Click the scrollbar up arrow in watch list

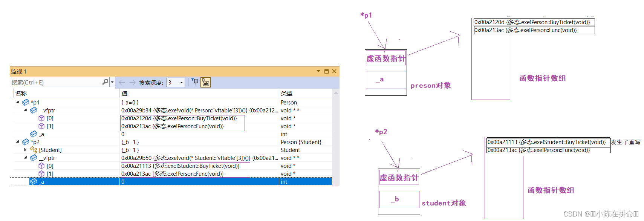pos(336,93)
